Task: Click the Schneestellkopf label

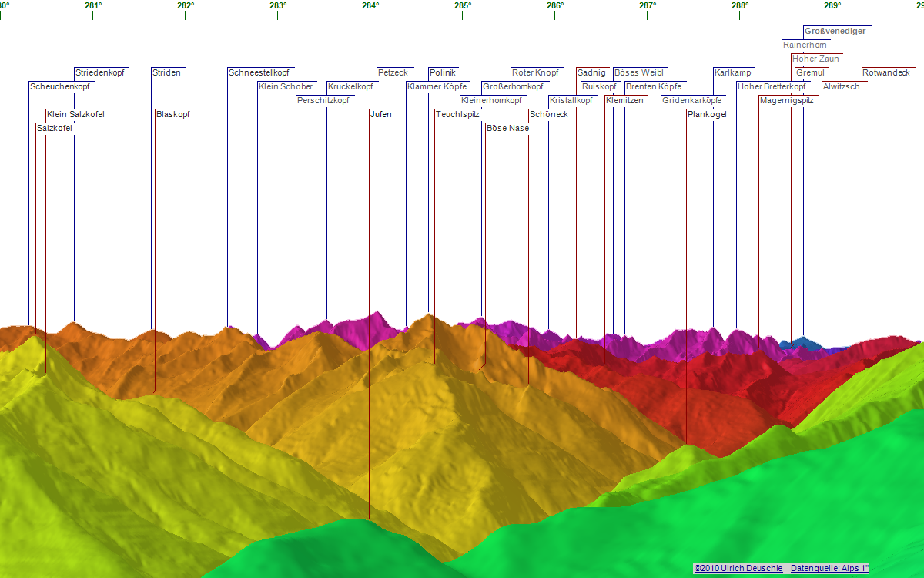Action: pos(259,73)
